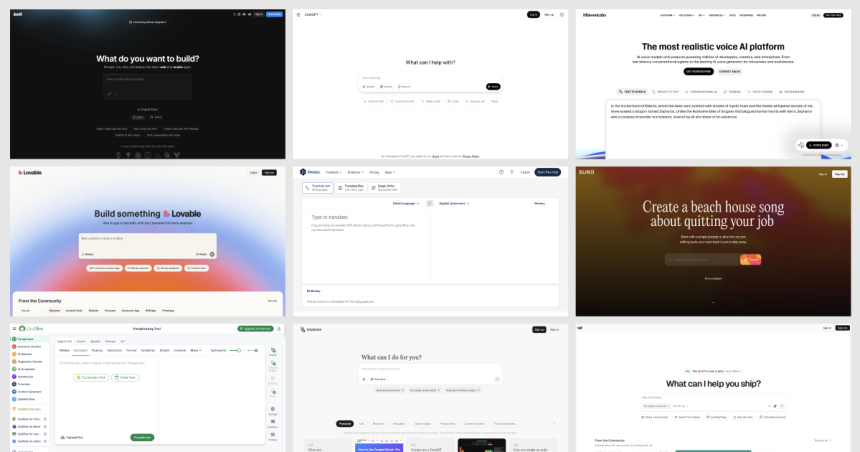Click ChatGPT's Ask anything input
860x452 pixels.
click(x=430, y=78)
